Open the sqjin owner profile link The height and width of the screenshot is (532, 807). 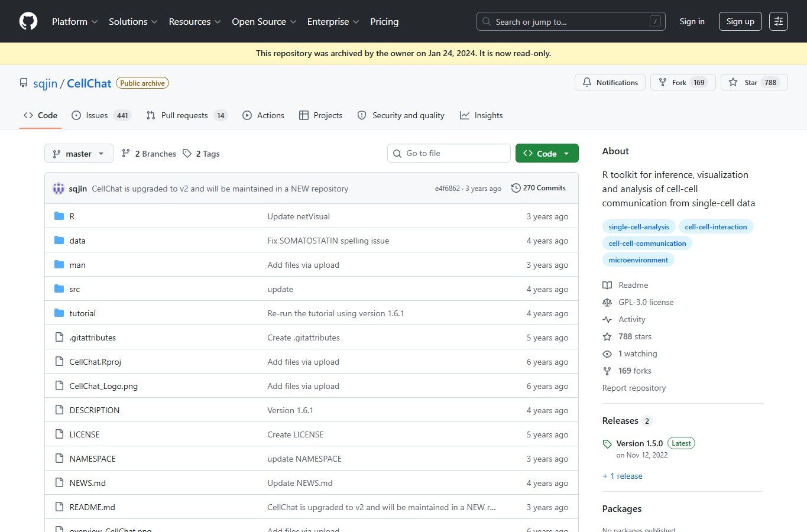pos(45,83)
